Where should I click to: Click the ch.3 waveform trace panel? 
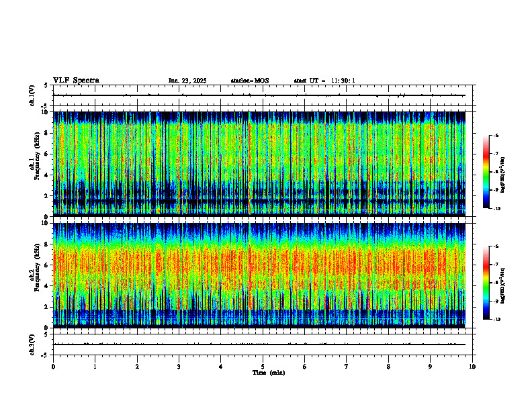(x=263, y=345)
